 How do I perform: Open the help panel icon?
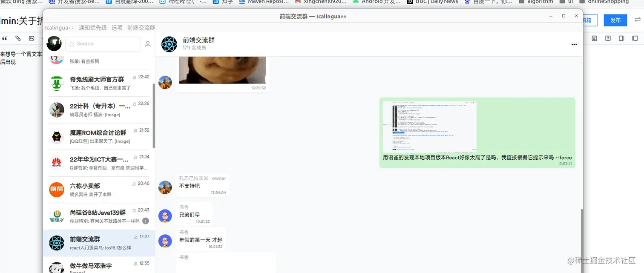pyautogui.click(x=608, y=38)
